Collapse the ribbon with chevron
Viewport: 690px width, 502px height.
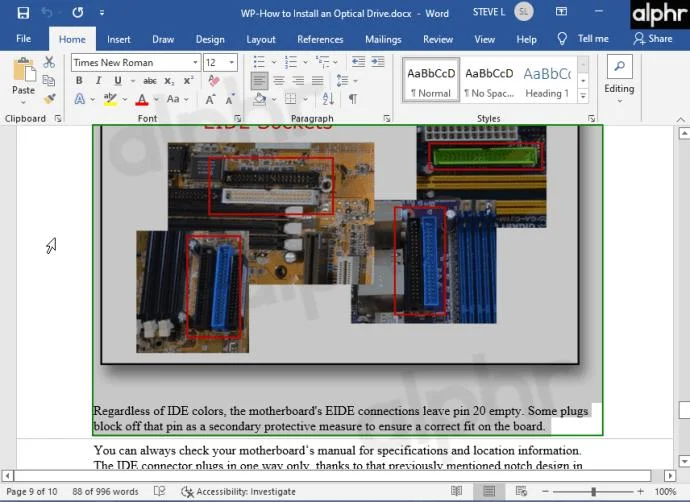(x=680, y=119)
